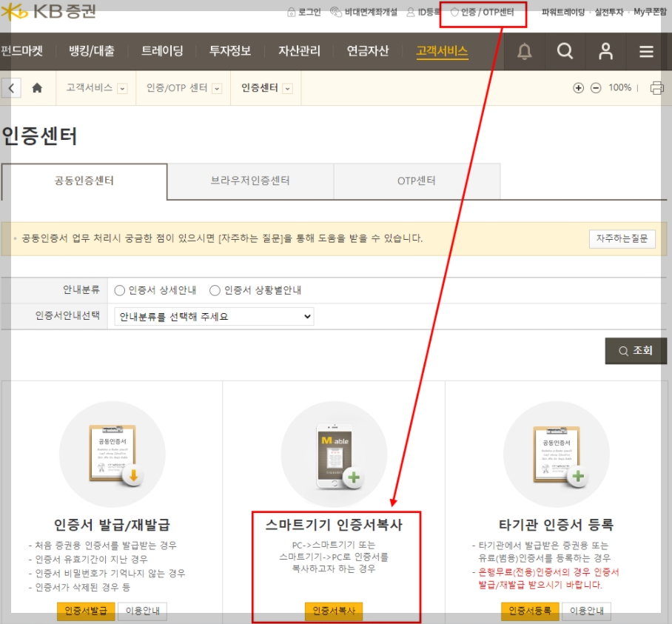The height and width of the screenshot is (624, 672).
Task: Click the back arrow beside the home icon
Action: pos(11,87)
